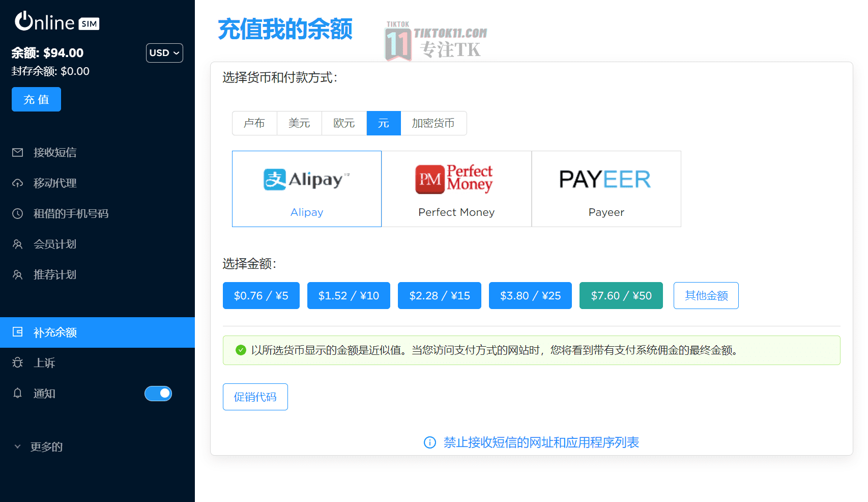Image resolution: width=868 pixels, height=502 pixels.
Task: Click the envelope icon beside 接收短信
Action: pyautogui.click(x=18, y=152)
